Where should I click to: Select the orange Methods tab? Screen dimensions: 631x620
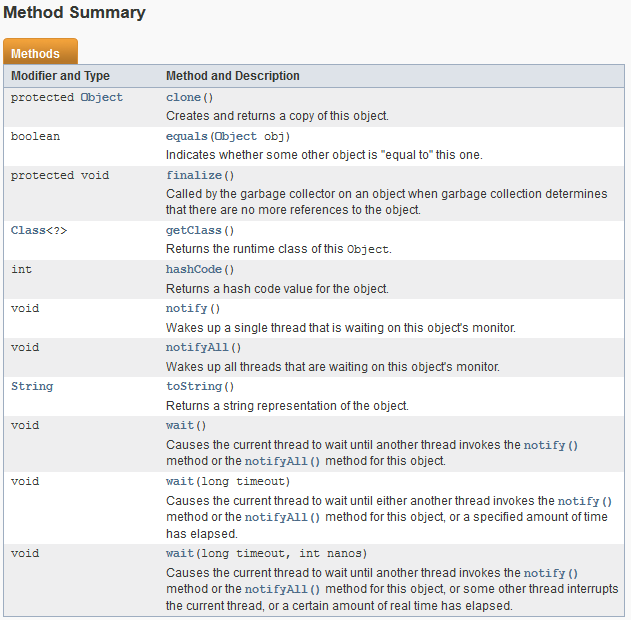tap(40, 51)
